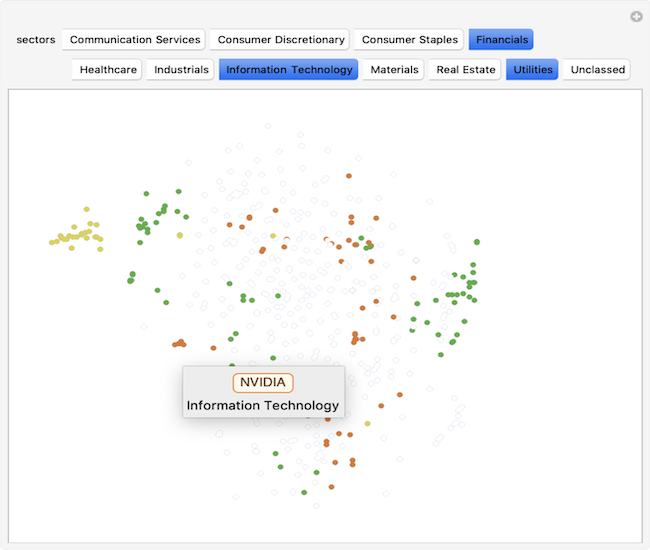The image size is (650, 550).
Task: Click the rightmost green dot in the plot
Action: (x=476, y=242)
